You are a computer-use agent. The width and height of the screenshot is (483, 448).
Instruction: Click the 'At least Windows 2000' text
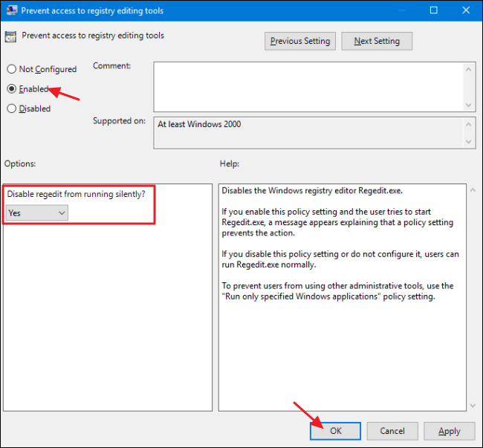[x=199, y=124]
